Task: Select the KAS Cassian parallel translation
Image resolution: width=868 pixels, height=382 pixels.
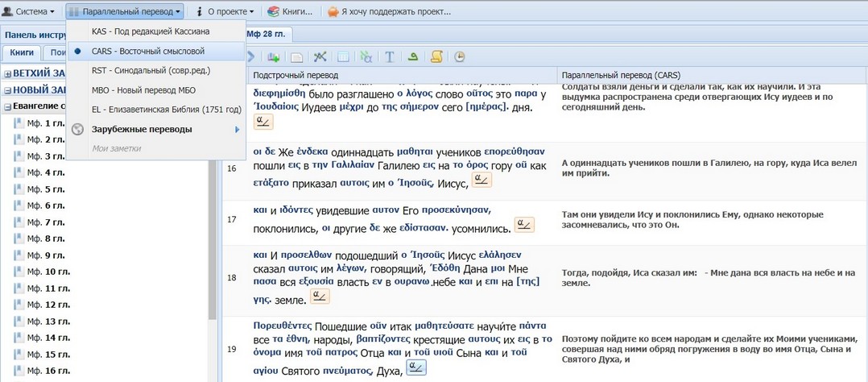Action: coord(151,31)
